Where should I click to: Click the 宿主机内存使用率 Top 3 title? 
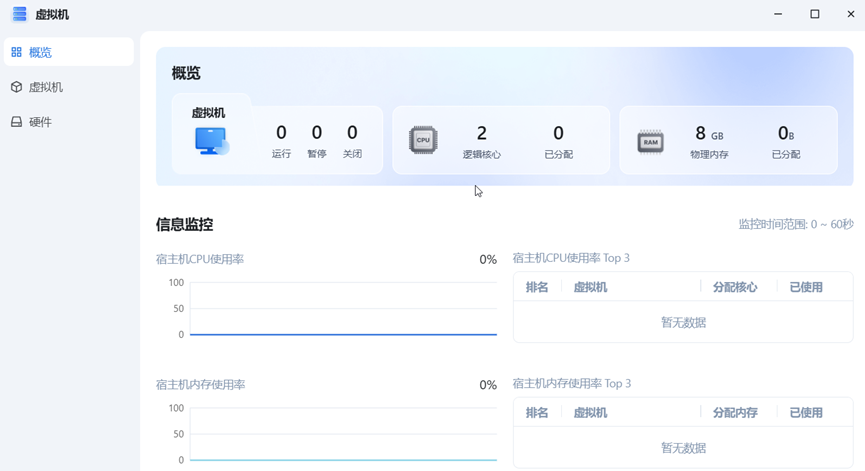coord(572,383)
